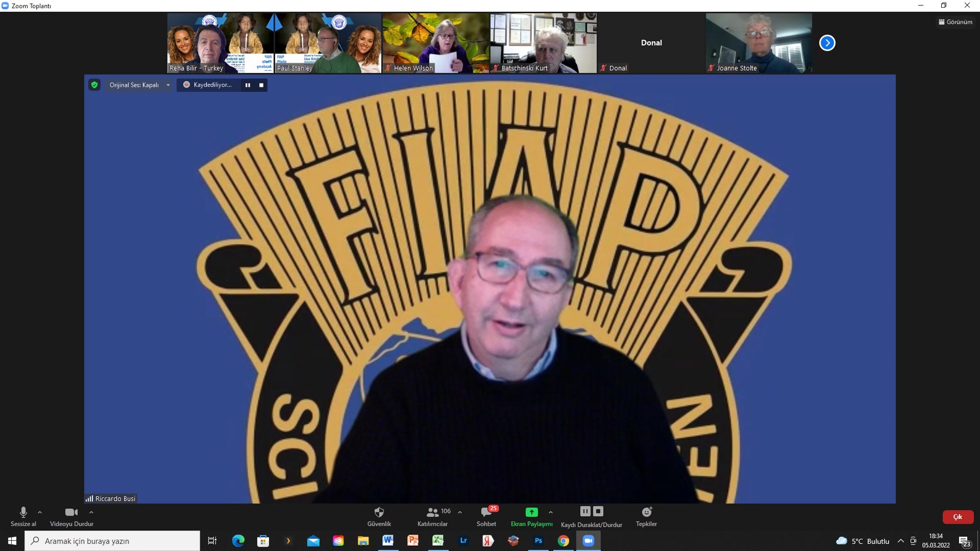
Task: Show next participants with blue arrow
Action: 827,43
